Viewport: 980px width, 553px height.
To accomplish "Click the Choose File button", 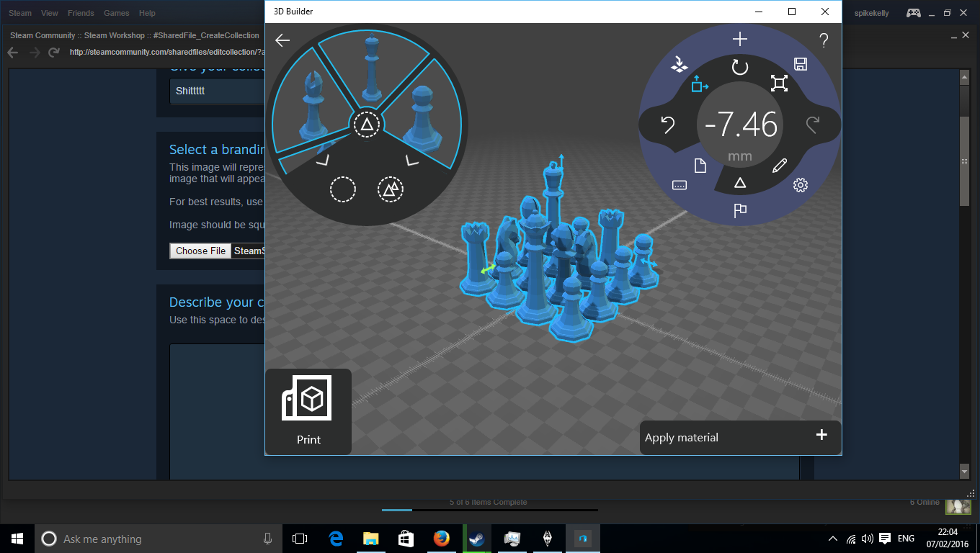I will (201, 251).
